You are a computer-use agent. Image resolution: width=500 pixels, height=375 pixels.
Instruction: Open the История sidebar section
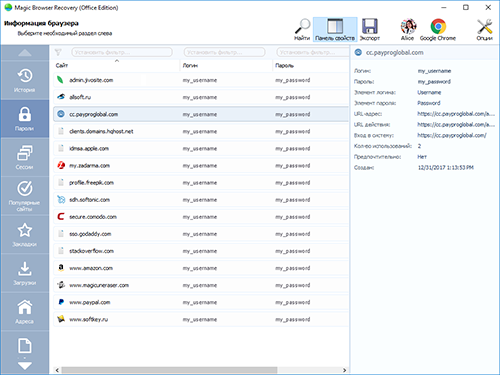pos(25,80)
